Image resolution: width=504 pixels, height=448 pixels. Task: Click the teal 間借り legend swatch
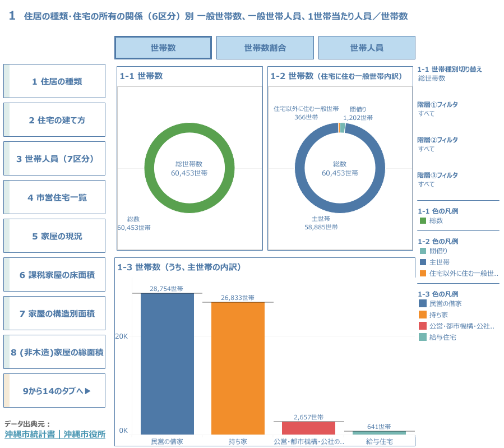coord(423,251)
